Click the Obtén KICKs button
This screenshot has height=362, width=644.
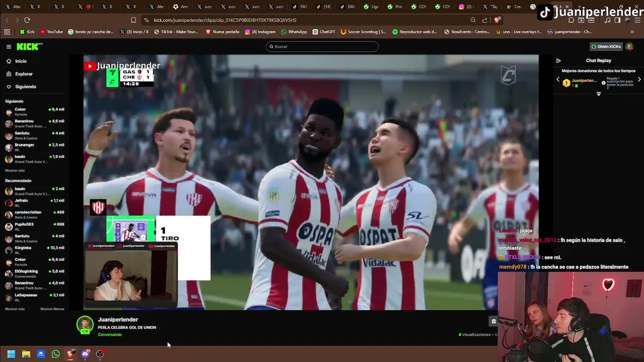[x=606, y=47]
